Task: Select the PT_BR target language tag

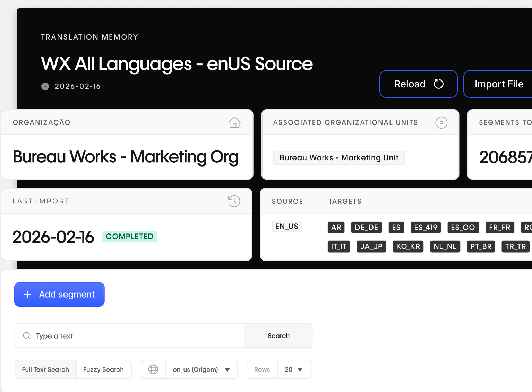Action: click(481, 247)
